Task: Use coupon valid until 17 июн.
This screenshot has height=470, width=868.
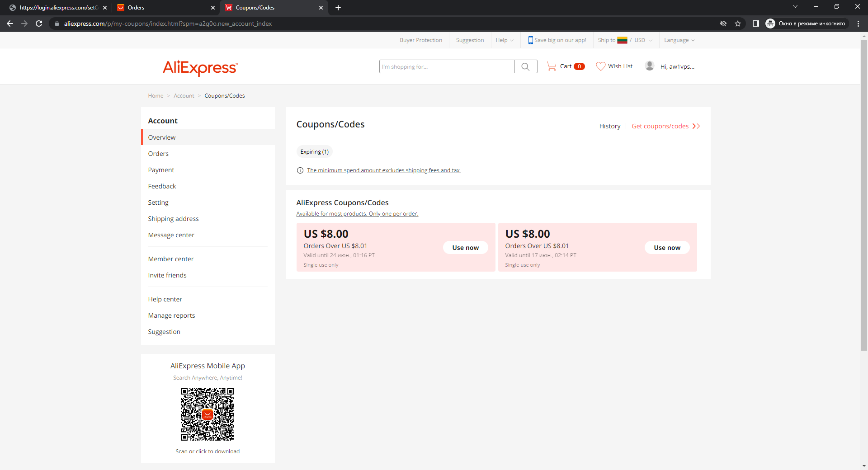Action: (667, 248)
